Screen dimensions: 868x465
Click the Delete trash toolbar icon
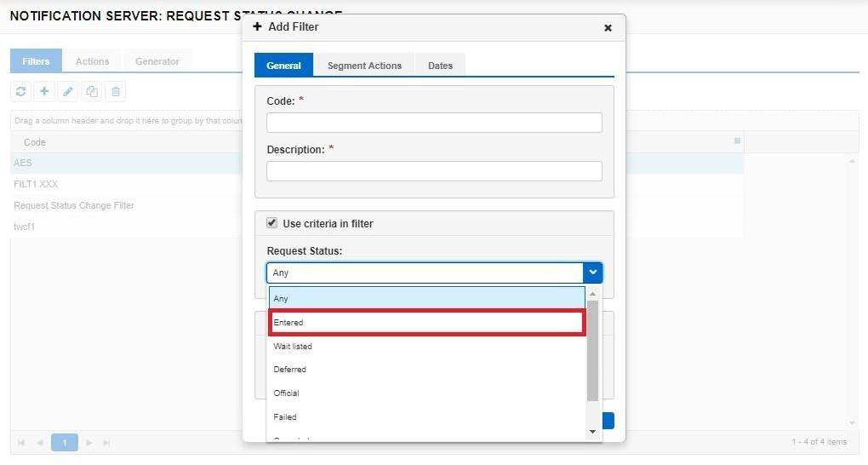pos(116,91)
